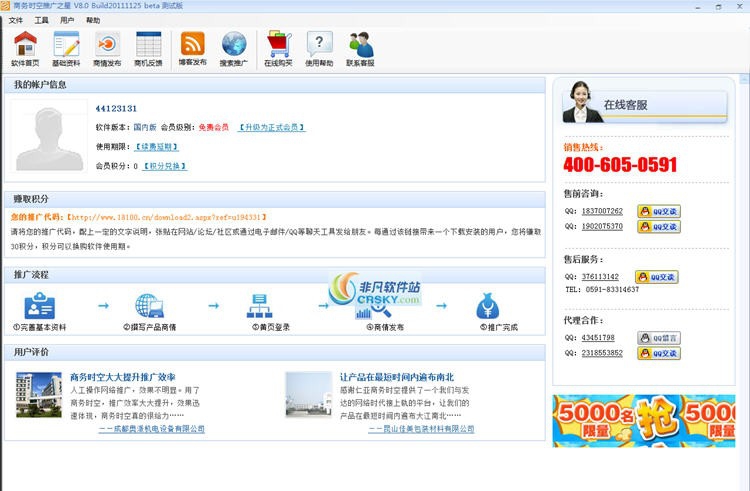Click QQ number 1837007262

coord(602,211)
